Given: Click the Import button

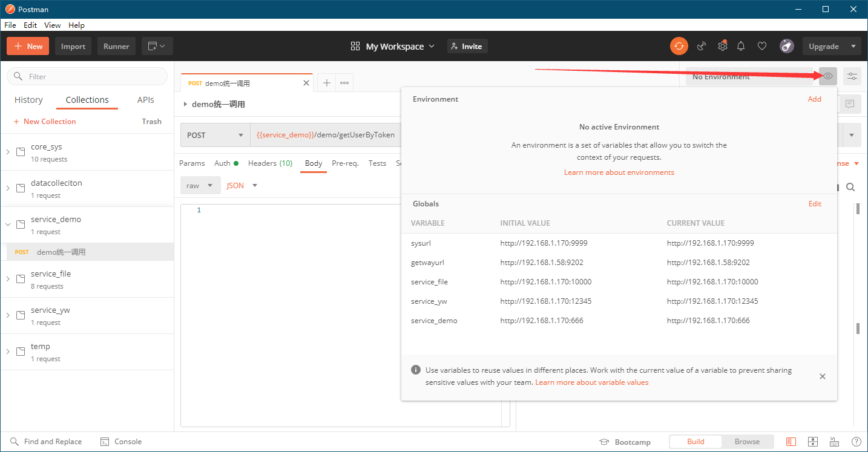Looking at the screenshot, I should pos(73,46).
